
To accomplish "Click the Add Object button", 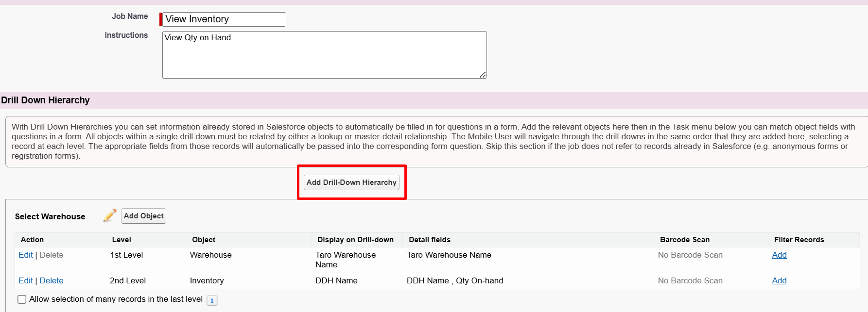I will tap(143, 216).
